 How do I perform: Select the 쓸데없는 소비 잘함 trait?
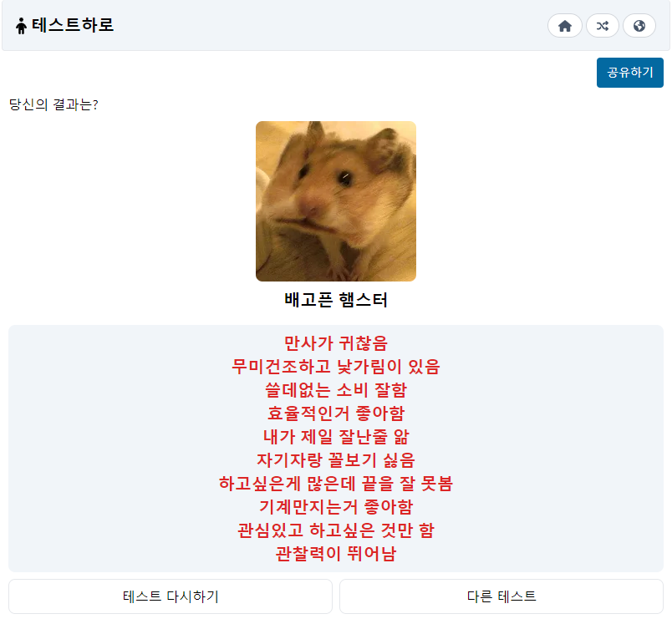336,390
